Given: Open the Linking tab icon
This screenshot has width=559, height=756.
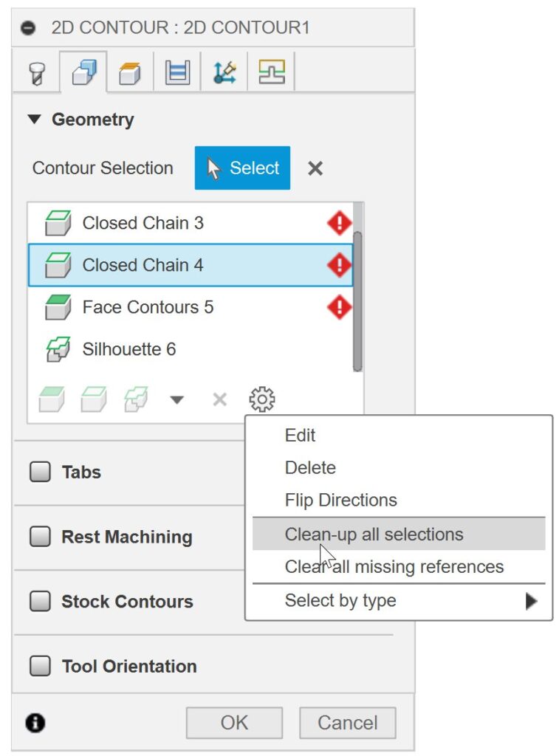Looking at the screenshot, I should [271, 73].
